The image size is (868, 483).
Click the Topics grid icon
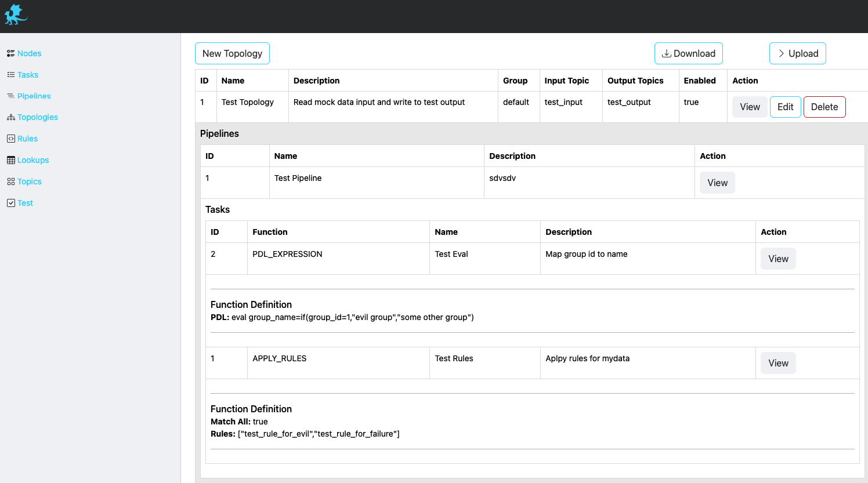coord(10,181)
